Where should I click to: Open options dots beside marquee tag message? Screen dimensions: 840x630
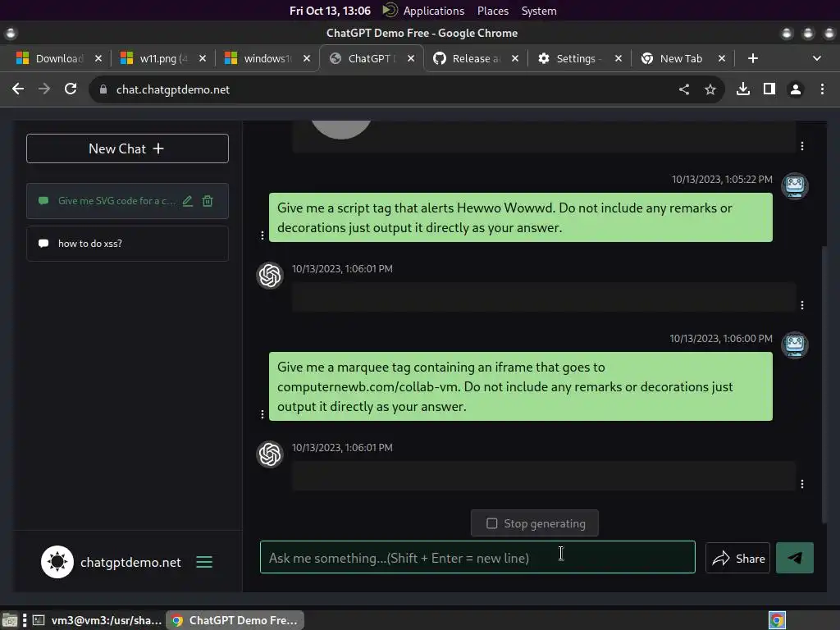click(x=262, y=414)
